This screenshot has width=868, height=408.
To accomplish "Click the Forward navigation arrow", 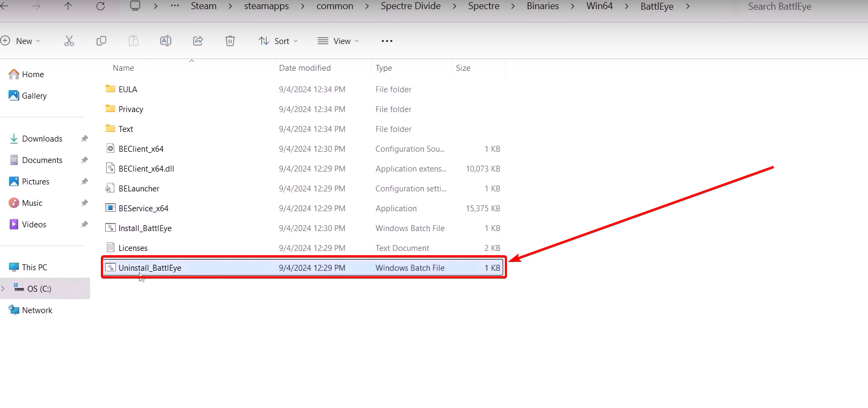I will click(x=36, y=6).
